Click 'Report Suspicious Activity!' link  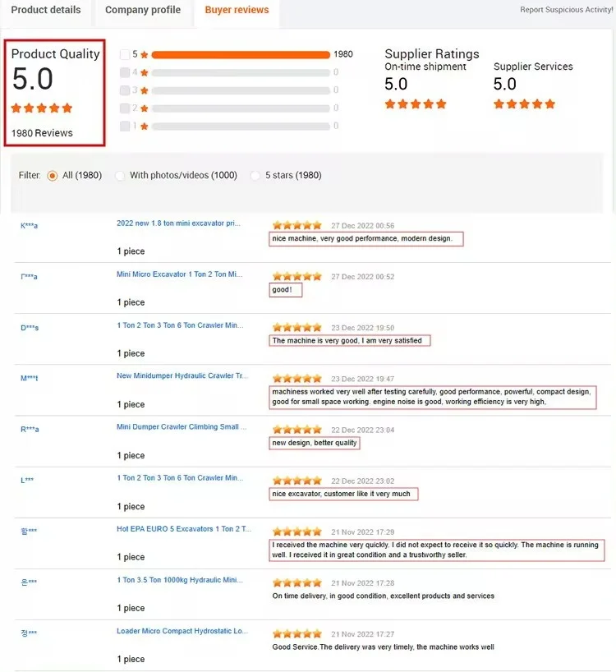coord(566,10)
